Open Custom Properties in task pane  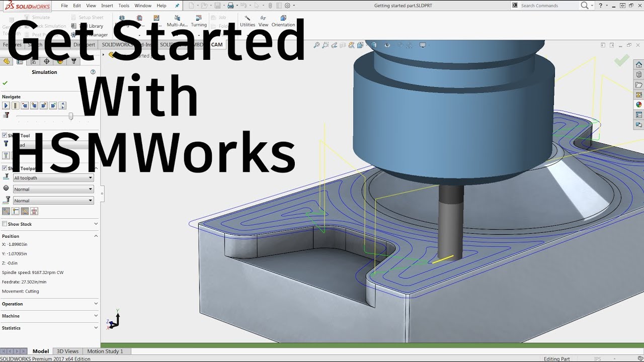point(639,115)
